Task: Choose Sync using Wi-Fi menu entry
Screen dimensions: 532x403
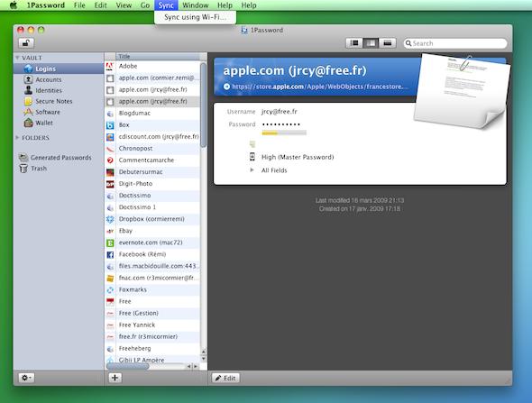Action: point(195,17)
